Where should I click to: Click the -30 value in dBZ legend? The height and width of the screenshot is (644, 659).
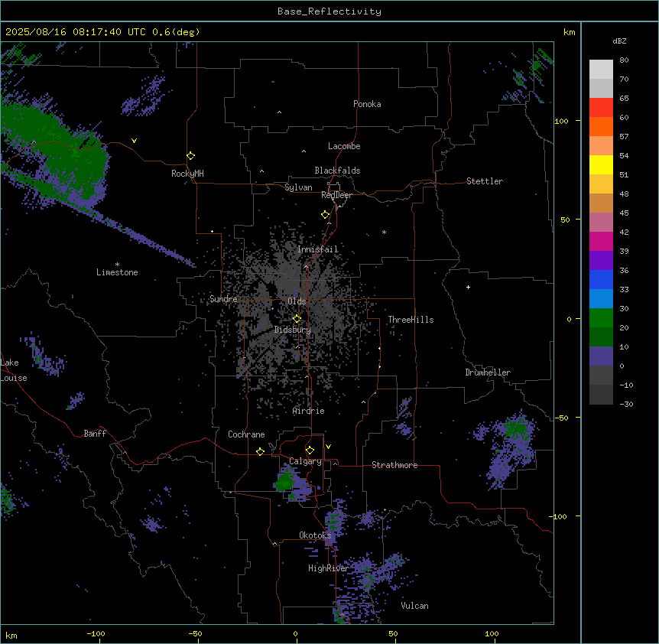point(626,404)
